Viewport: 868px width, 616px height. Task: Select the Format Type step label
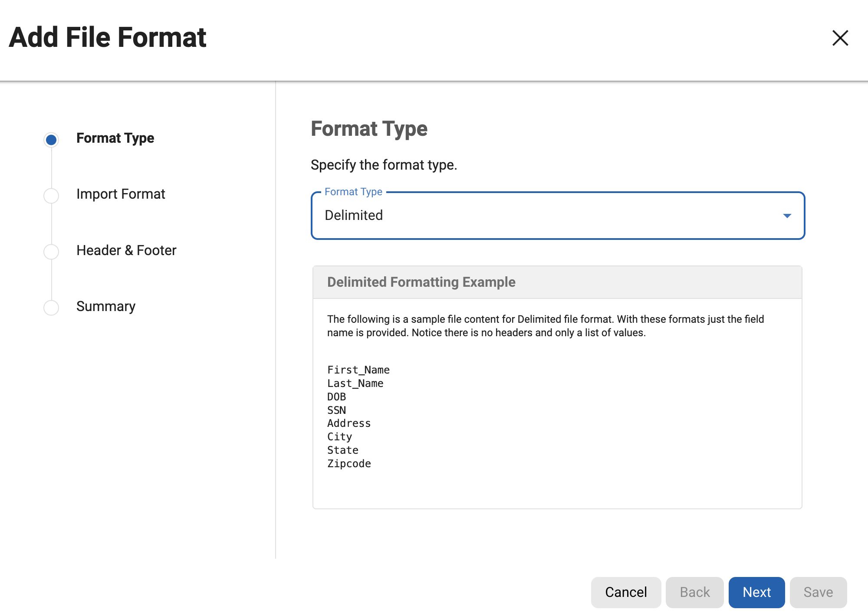click(115, 138)
